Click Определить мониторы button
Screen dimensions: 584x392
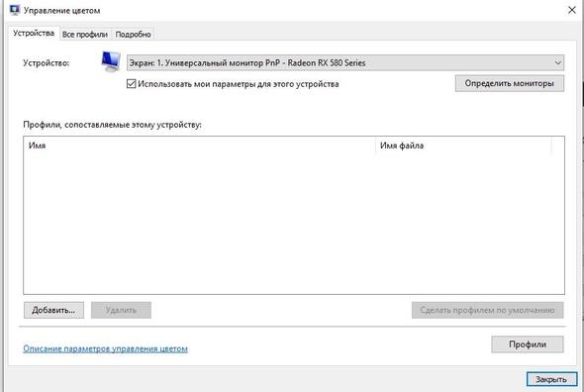point(509,83)
